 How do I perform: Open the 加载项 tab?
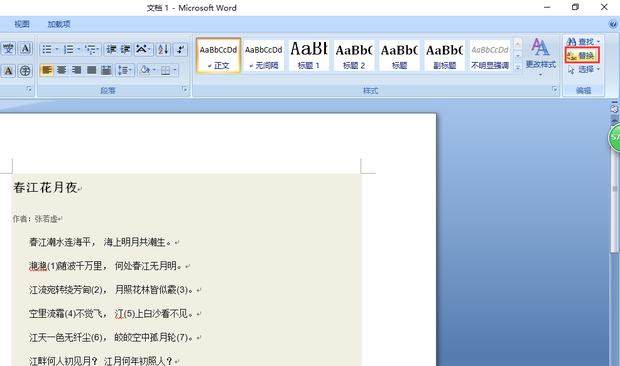coord(59,24)
